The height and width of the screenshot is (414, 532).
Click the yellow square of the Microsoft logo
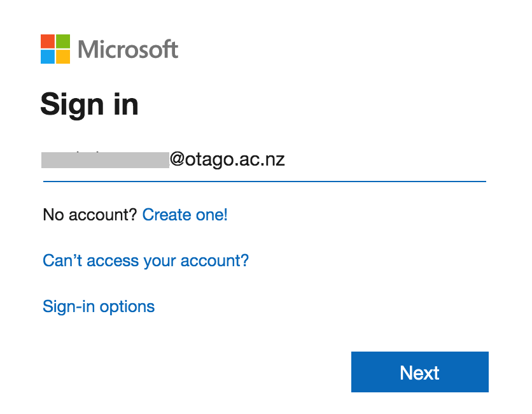63,57
